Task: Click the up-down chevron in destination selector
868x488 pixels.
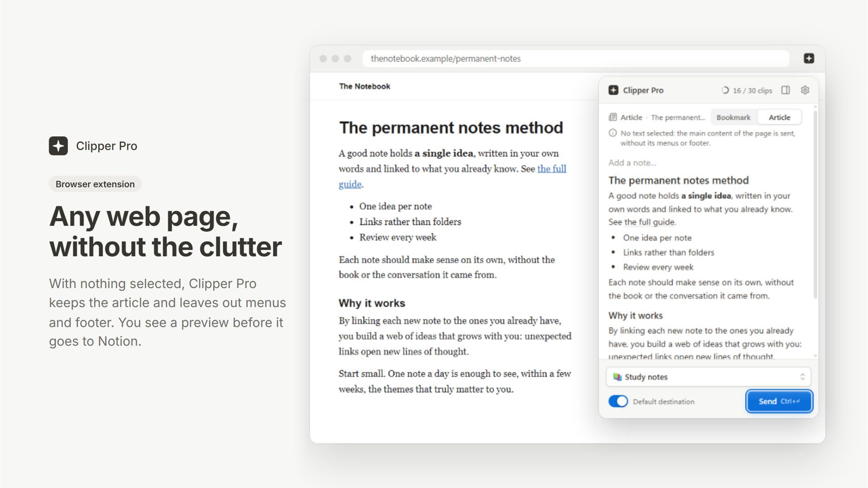Action: (802, 377)
